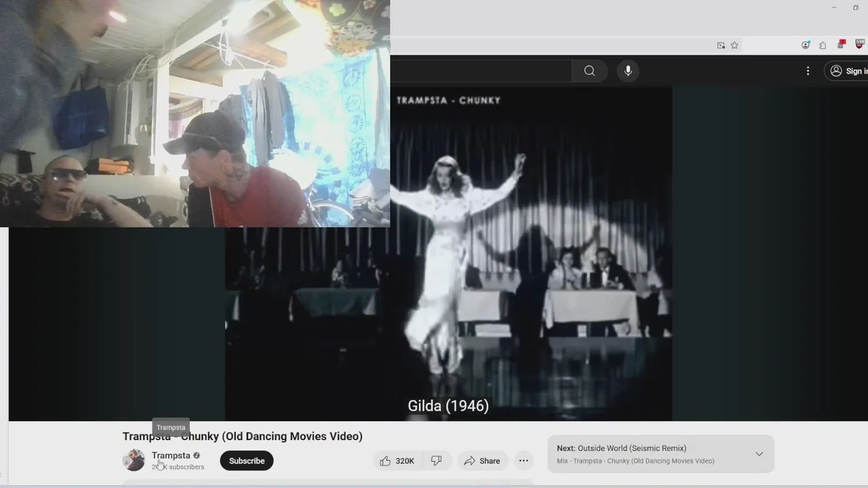Open the browser profile icon
This screenshot has height=488, width=868.
(806, 45)
